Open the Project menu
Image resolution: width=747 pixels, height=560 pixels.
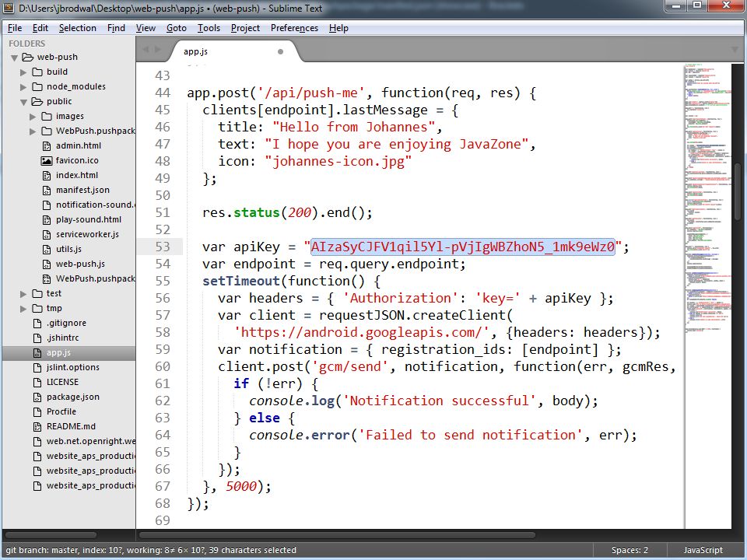point(245,28)
